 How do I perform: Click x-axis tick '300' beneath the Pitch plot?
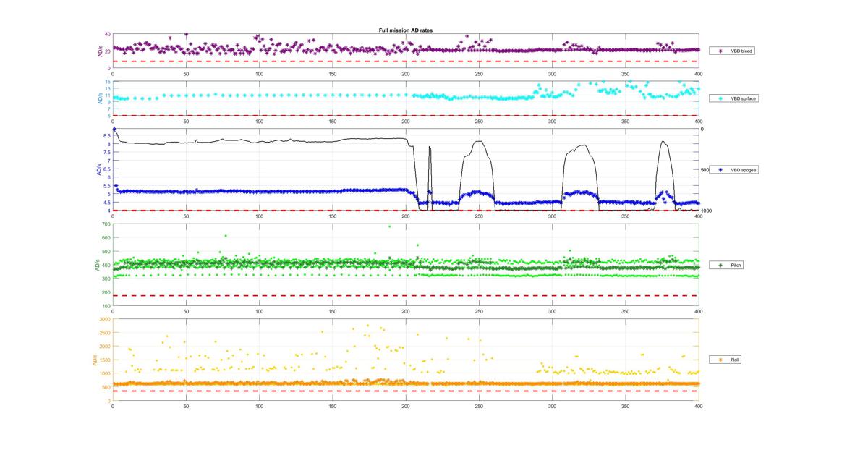click(x=553, y=313)
